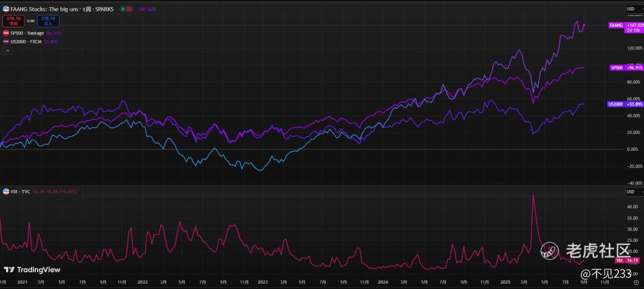Image resolution: width=644 pixels, height=289 pixels.
Task: Click the SP500 · Vantage legend entry
Action: click(27, 33)
